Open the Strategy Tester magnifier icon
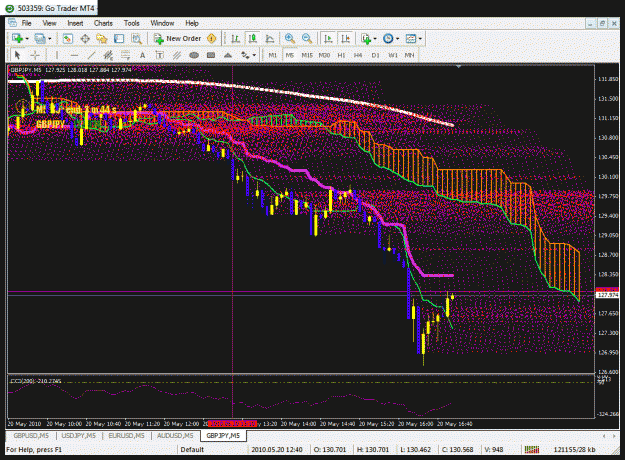Image resolution: width=625 pixels, height=460 pixels. point(136,39)
